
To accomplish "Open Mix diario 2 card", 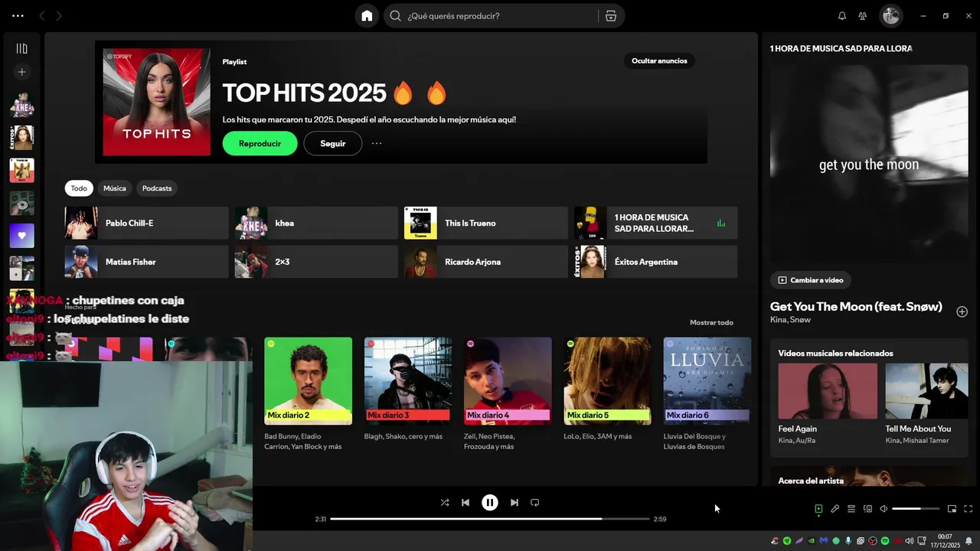I will click(308, 394).
